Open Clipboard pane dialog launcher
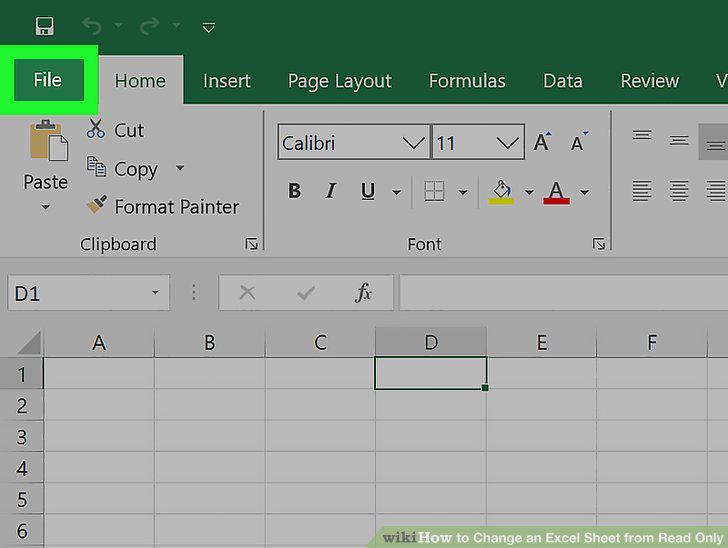The width and height of the screenshot is (728, 548). tap(251, 244)
